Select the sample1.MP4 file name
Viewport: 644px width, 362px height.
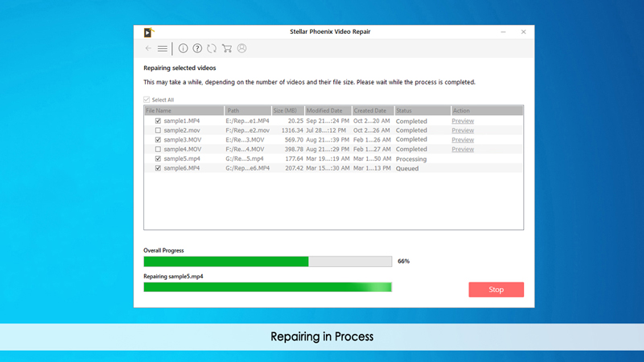click(x=182, y=121)
